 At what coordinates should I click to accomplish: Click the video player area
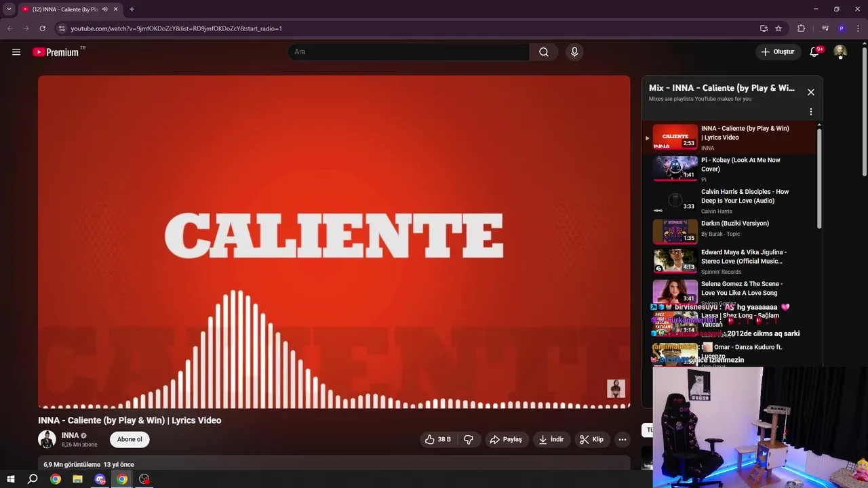334,241
